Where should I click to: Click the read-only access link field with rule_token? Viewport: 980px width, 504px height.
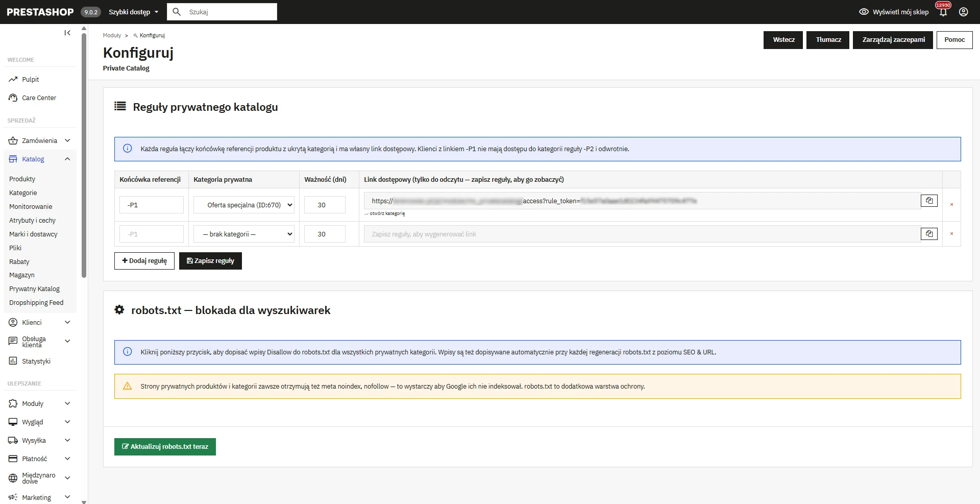(x=642, y=201)
